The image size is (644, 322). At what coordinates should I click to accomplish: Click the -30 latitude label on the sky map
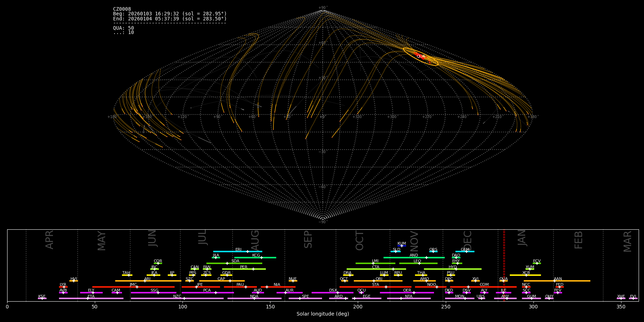pyautogui.click(x=323, y=152)
